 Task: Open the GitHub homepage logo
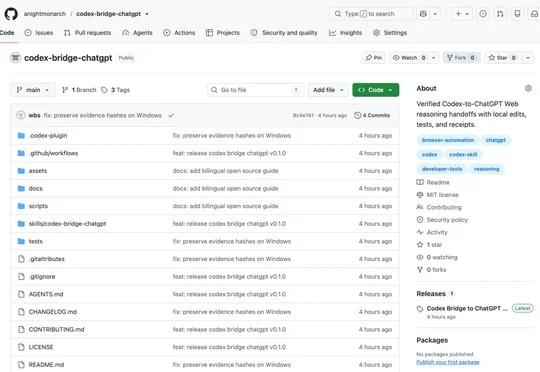click(11, 14)
